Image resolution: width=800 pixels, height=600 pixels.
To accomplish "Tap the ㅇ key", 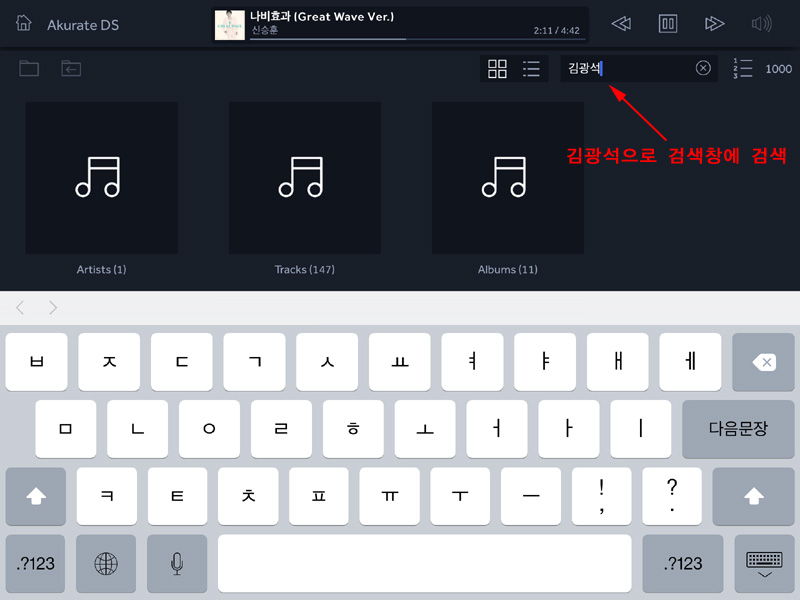I will (209, 429).
